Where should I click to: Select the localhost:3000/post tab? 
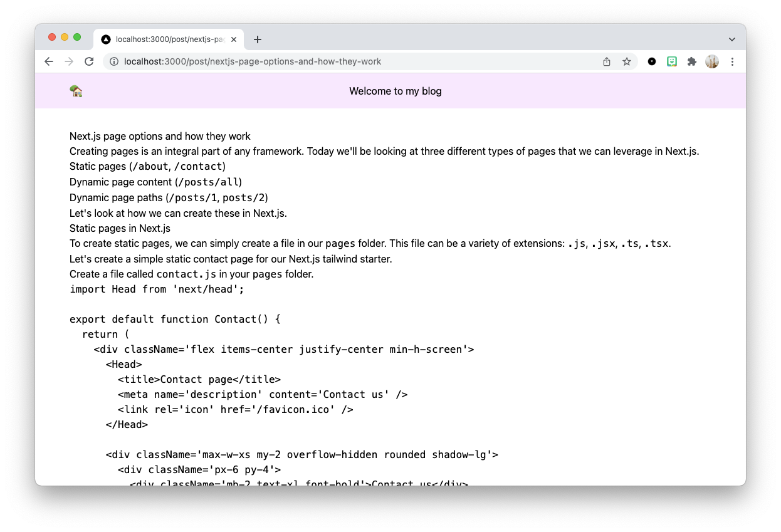tap(169, 39)
